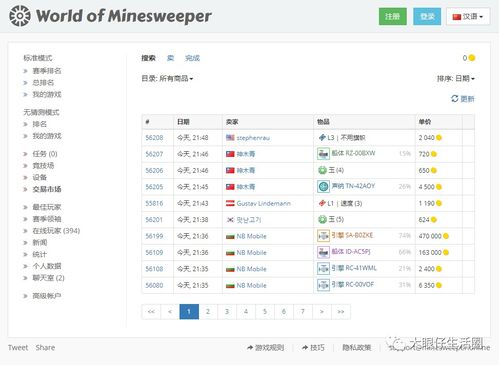Open the 汉语 language dropdown
This screenshot has width=499, height=365.
pos(468,16)
